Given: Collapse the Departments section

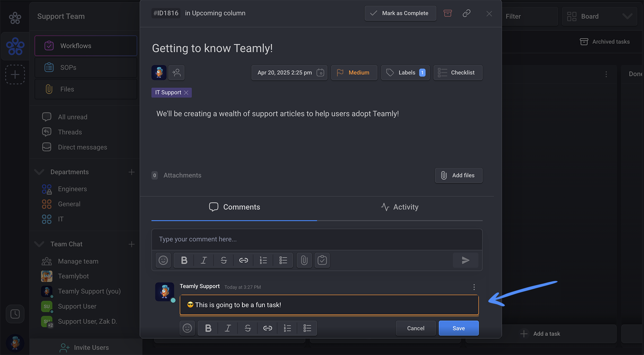Looking at the screenshot, I should [39, 172].
